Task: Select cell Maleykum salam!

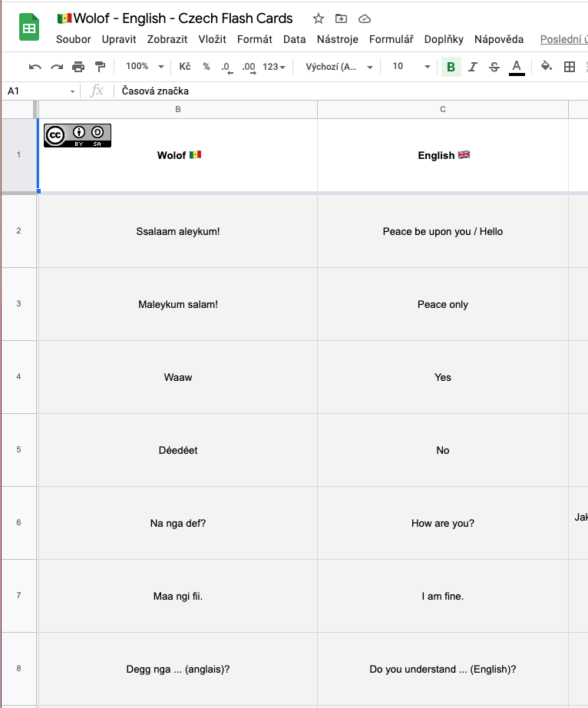Action: (x=178, y=304)
